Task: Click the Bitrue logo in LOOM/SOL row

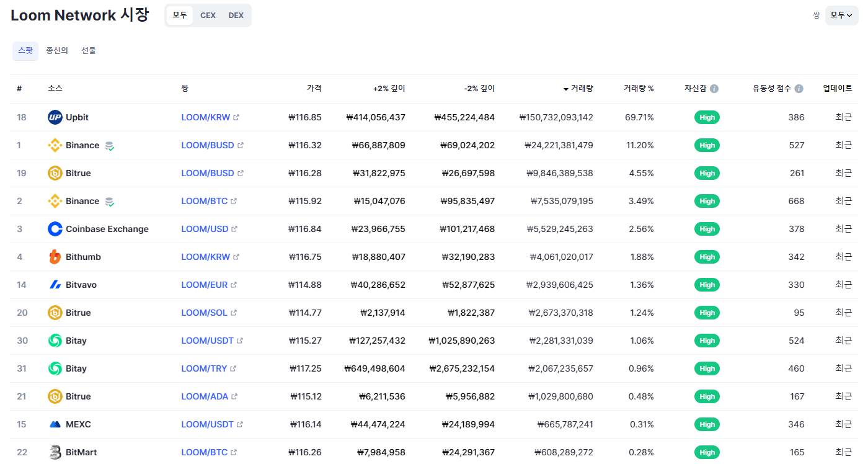Action: click(x=55, y=313)
